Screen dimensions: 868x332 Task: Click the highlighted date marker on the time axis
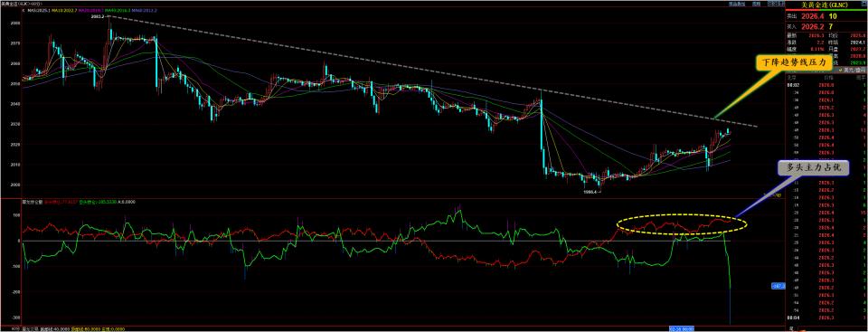[682, 328]
